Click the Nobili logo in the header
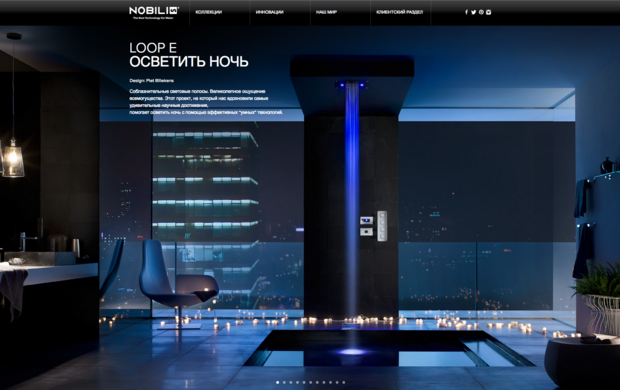The height and width of the screenshot is (390, 620). tap(154, 12)
